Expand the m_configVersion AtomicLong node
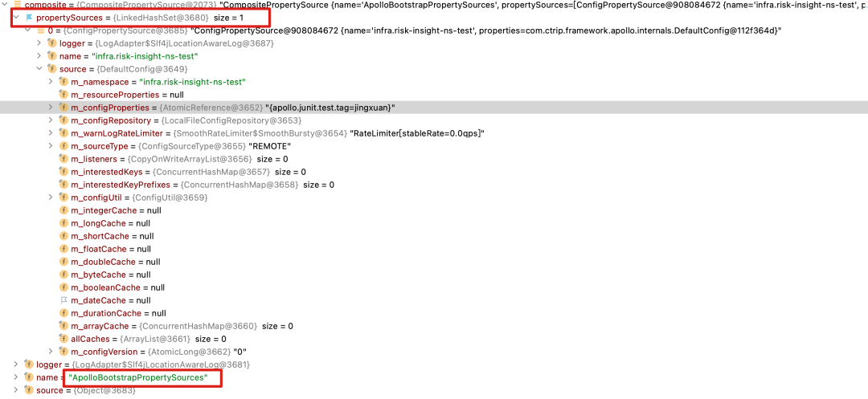 click(x=51, y=352)
